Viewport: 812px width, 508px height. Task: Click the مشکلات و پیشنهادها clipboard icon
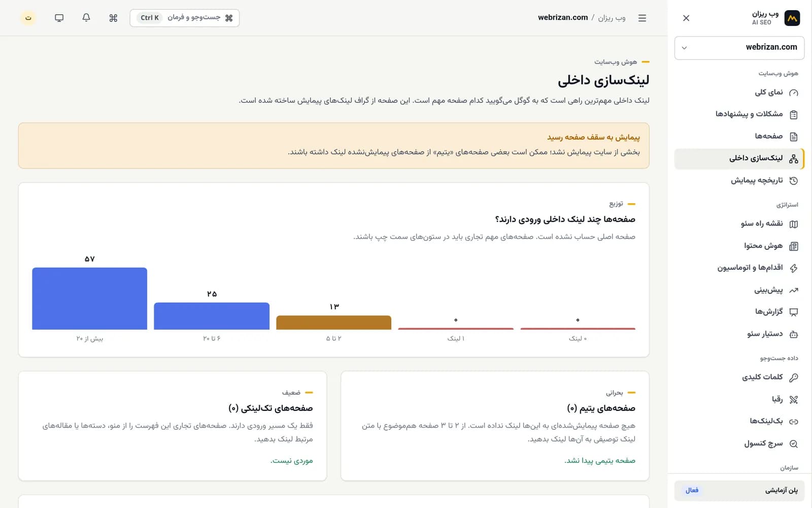pos(794,114)
